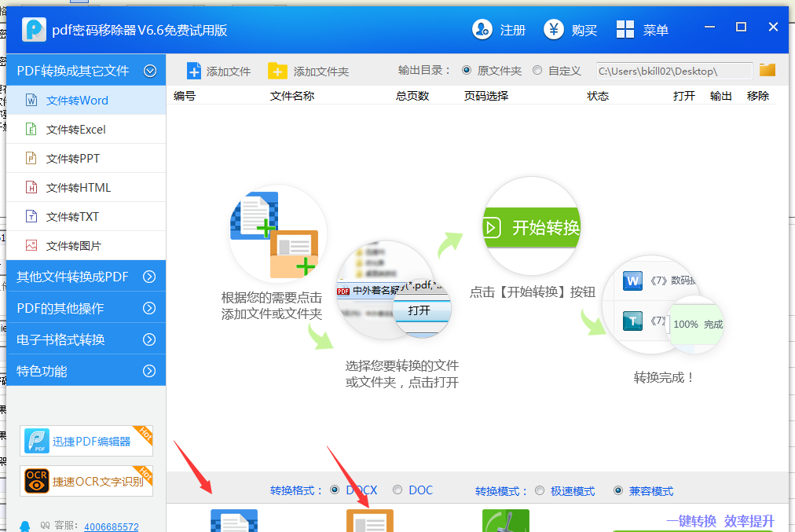Choose DOC conversion format
The height and width of the screenshot is (532, 795).
(397, 490)
